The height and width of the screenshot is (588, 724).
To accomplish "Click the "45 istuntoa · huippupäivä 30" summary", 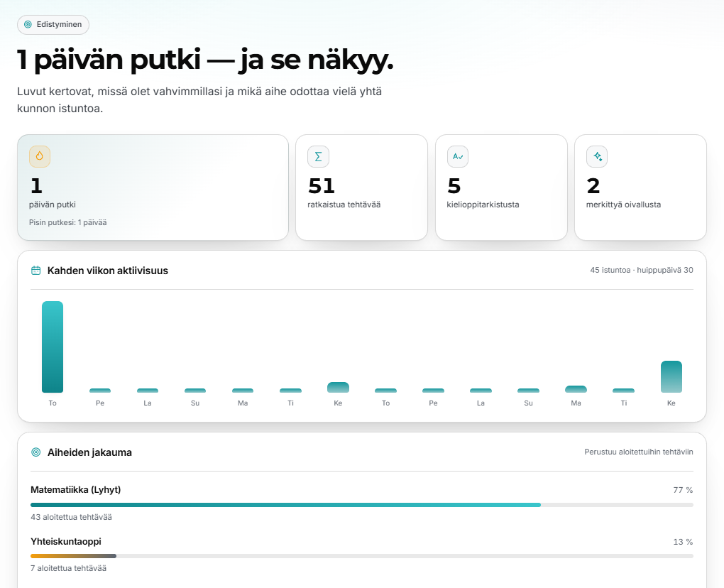I will click(x=642, y=271).
